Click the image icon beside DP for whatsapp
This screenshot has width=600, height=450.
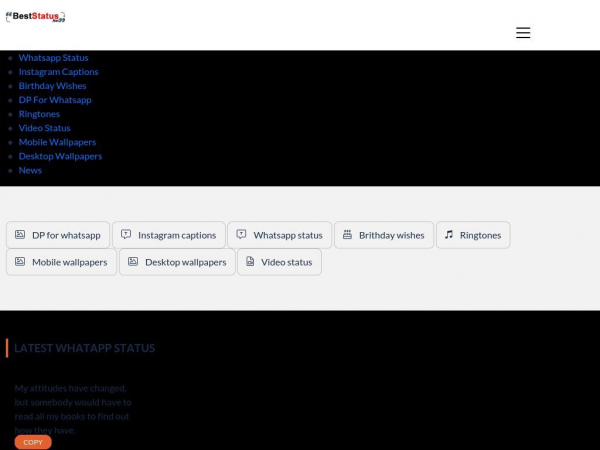(x=20, y=235)
